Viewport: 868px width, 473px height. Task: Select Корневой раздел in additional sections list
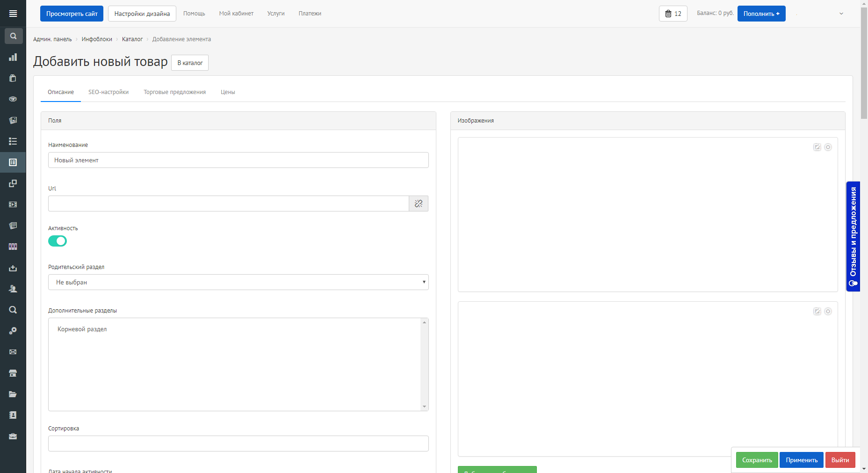[82, 329]
